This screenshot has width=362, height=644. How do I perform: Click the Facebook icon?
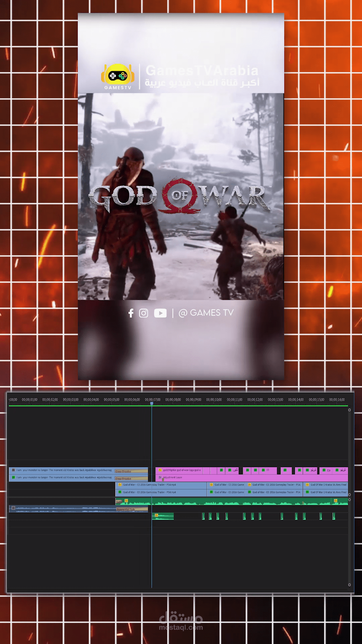131,313
